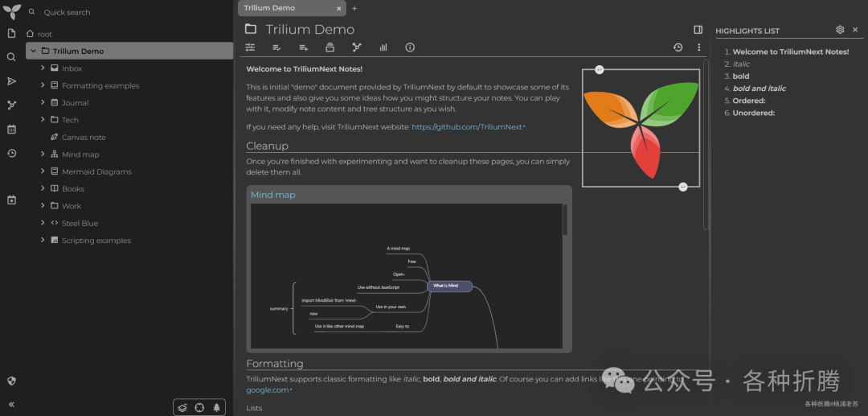The height and width of the screenshot is (416, 868).
Task: Click the tree settings icon
Action: coord(216,408)
